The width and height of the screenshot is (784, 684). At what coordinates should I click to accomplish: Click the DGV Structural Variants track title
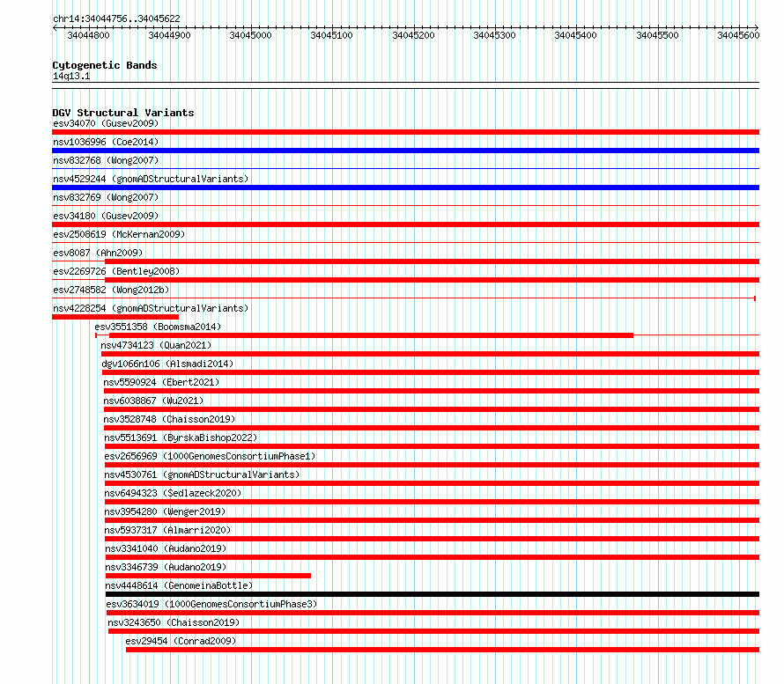[x=123, y=113]
